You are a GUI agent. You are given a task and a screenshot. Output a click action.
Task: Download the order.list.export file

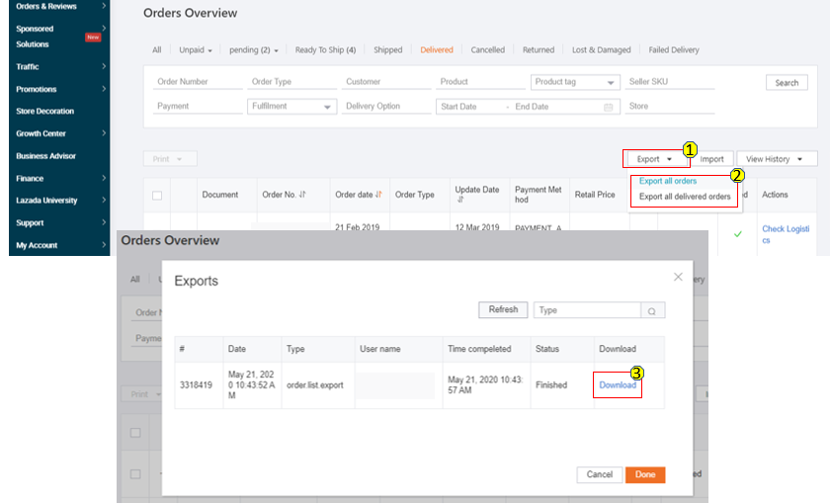pyautogui.click(x=618, y=384)
